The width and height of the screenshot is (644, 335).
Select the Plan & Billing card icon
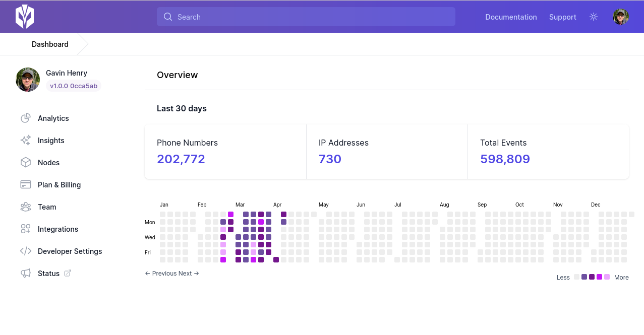pos(25,184)
